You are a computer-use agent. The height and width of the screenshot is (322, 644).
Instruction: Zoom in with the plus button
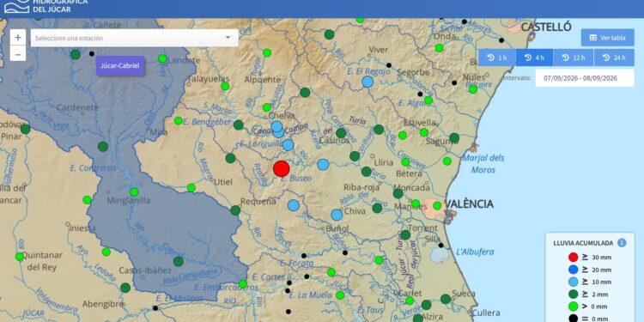tap(18, 38)
